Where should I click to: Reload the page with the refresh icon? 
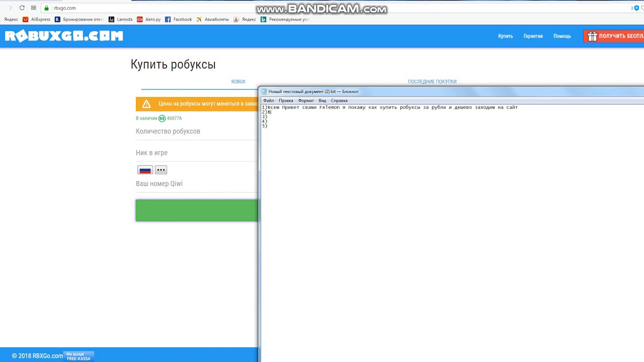(22, 8)
